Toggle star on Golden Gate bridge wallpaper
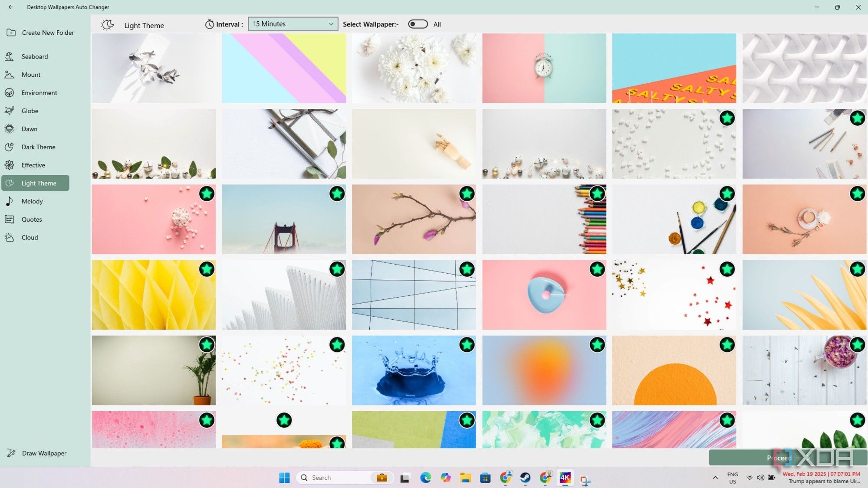The width and height of the screenshot is (868, 488). click(337, 193)
